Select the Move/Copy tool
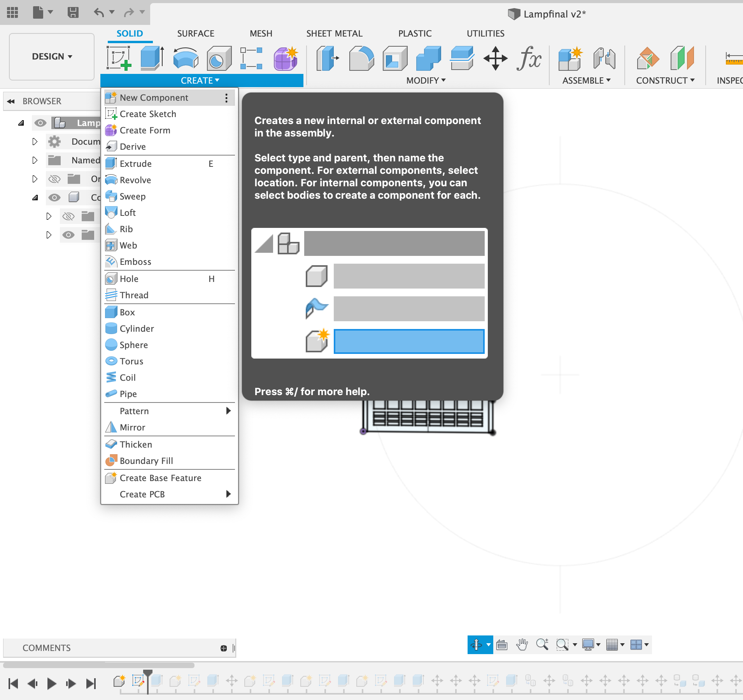This screenshot has width=743, height=700. click(496, 58)
